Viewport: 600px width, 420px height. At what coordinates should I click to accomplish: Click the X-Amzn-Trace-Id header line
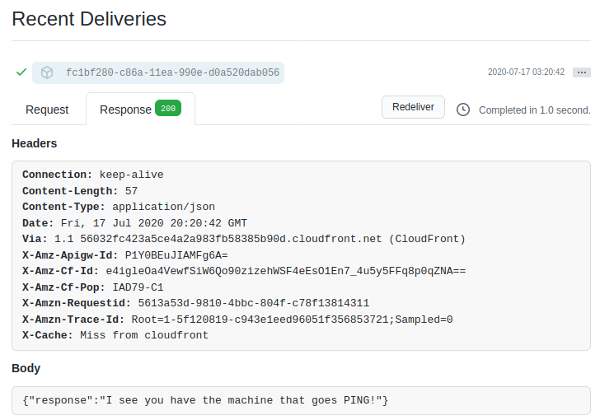point(238,319)
